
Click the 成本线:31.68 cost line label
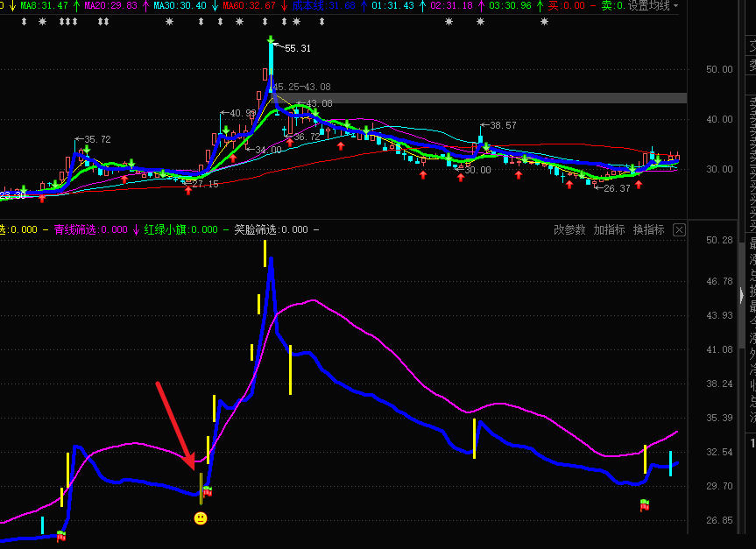323,6
